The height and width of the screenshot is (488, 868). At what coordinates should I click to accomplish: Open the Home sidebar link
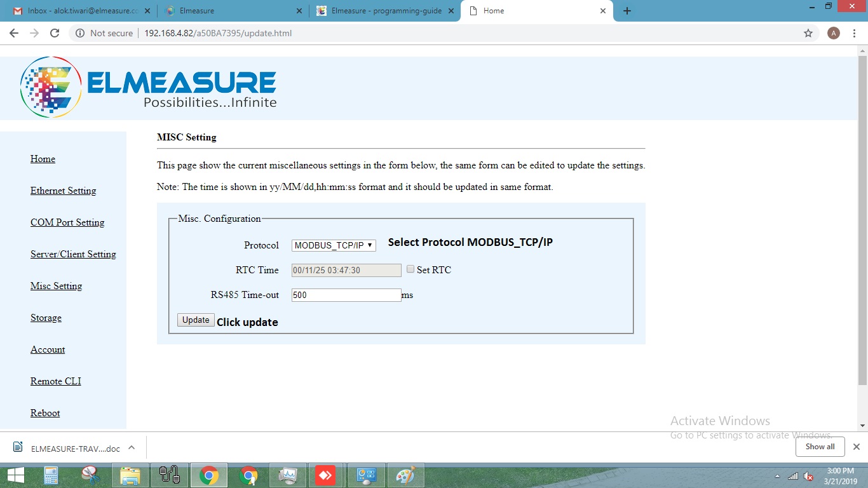point(43,159)
